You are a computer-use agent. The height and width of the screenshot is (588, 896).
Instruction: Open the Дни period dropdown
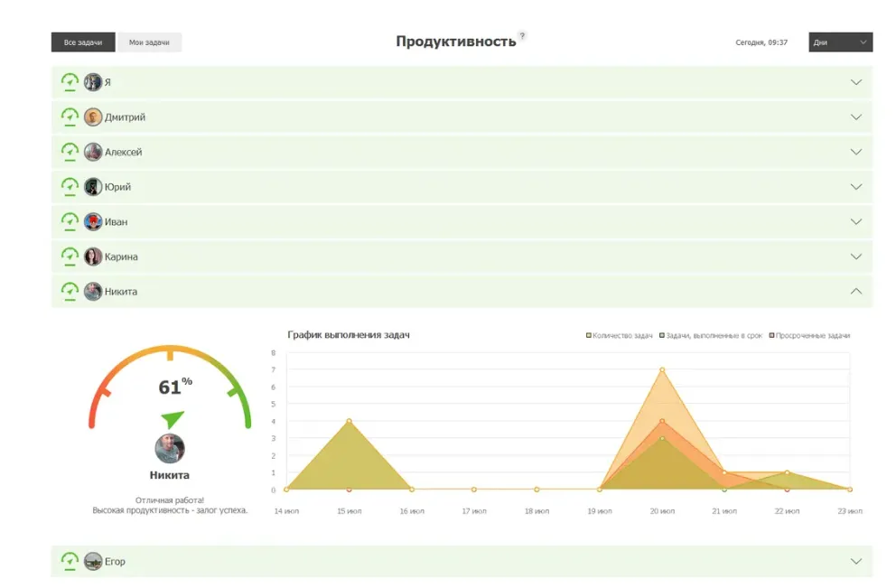840,42
